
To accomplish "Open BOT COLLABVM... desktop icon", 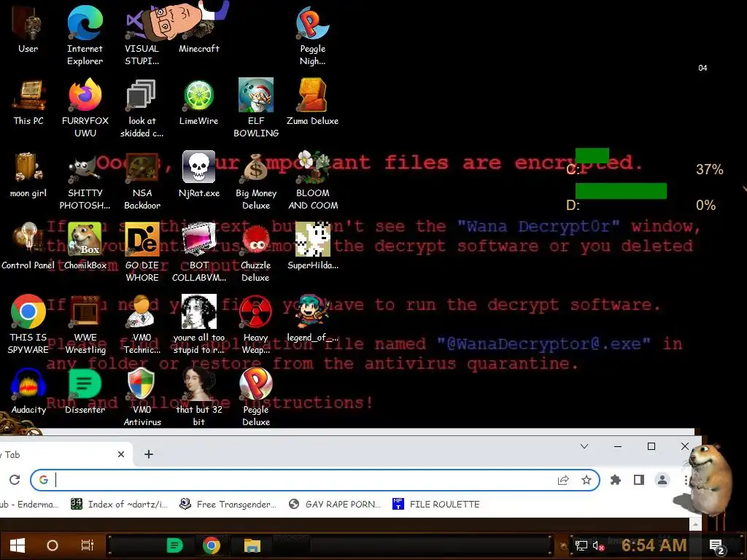I will pyautogui.click(x=198, y=252).
